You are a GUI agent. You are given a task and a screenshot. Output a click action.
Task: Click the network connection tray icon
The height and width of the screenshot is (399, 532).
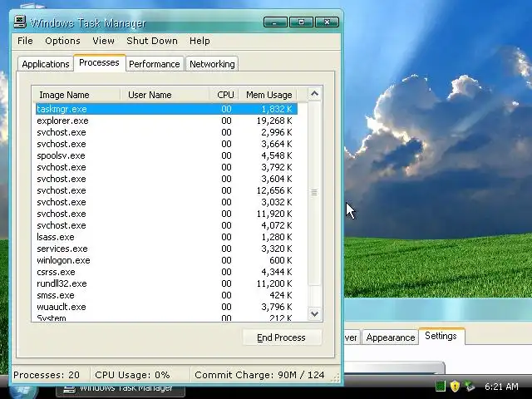tap(470, 386)
